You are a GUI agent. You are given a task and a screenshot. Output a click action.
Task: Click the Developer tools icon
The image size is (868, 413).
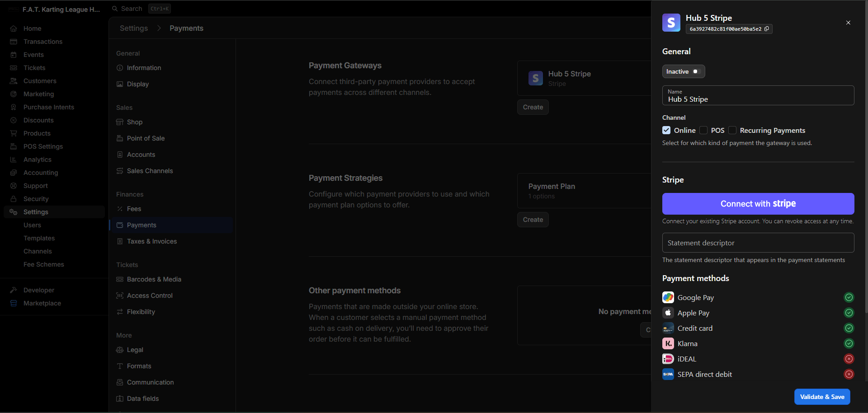[14, 290]
